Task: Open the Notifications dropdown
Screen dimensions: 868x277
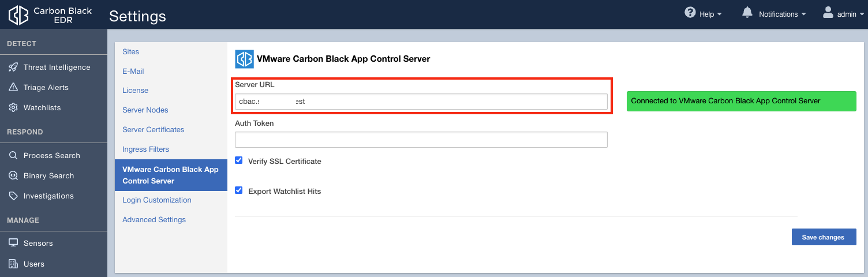Action: click(774, 14)
